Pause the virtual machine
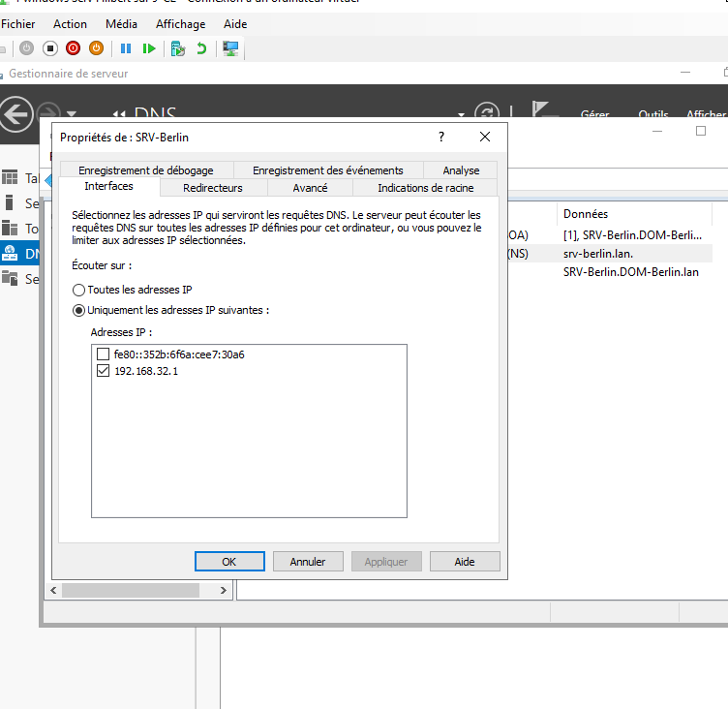The width and height of the screenshot is (728, 709). click(126, 48)
